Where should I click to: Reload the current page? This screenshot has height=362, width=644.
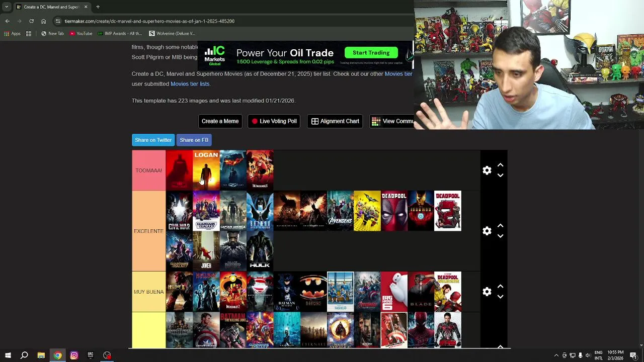[x=31, y=21]
